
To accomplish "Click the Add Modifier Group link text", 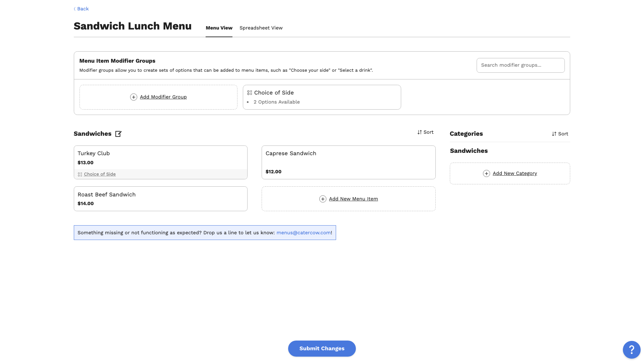I will pyautogui.click(x=163, y=97).
